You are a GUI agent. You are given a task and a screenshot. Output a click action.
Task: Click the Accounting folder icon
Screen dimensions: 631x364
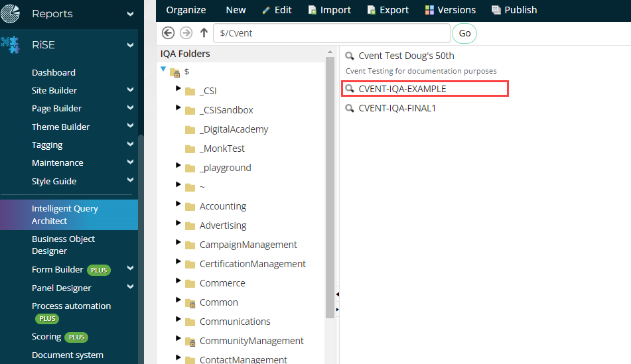190,206
